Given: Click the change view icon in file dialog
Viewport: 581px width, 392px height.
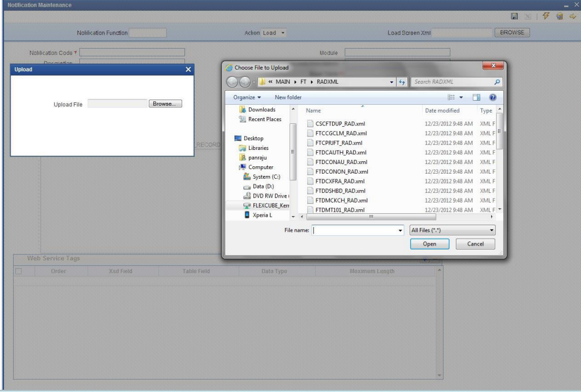Looking at the screenshot, I should [451, 97].
